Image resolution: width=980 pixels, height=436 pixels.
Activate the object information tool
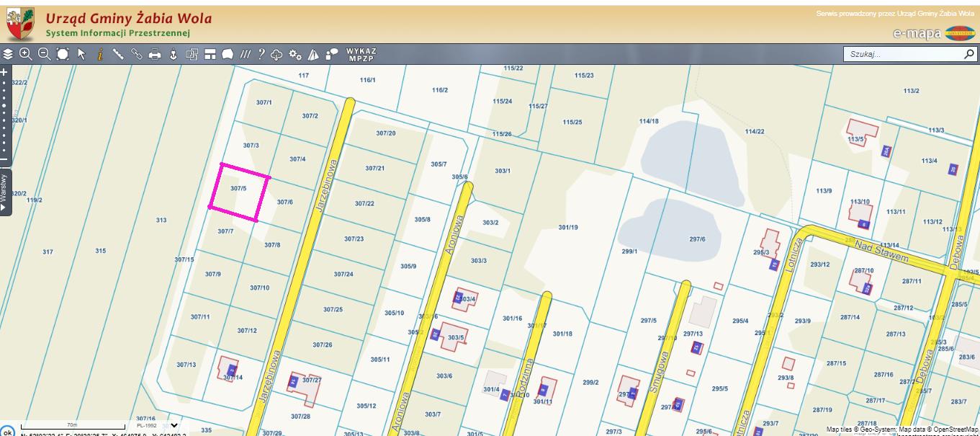click(100, 54)
